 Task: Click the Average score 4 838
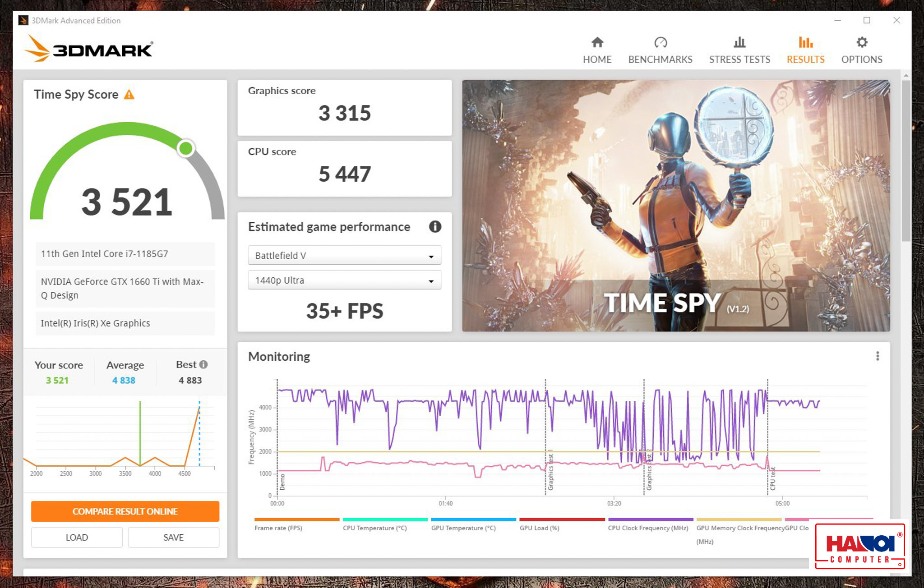tap(124, 381)
